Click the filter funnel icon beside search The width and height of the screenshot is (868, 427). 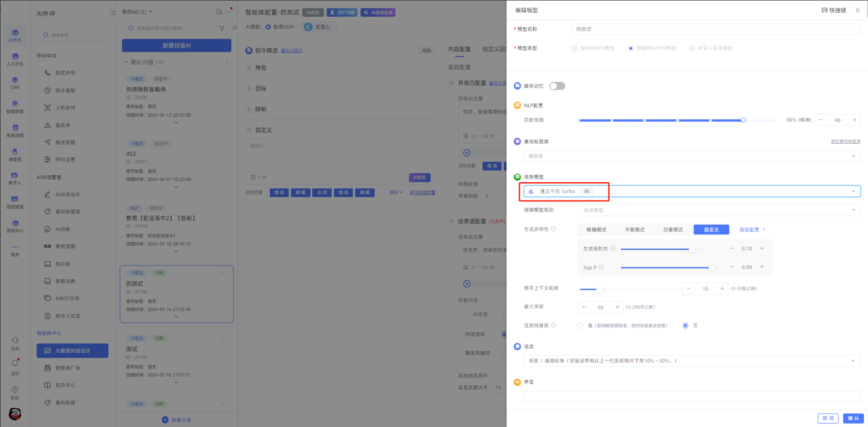(222, 29)
